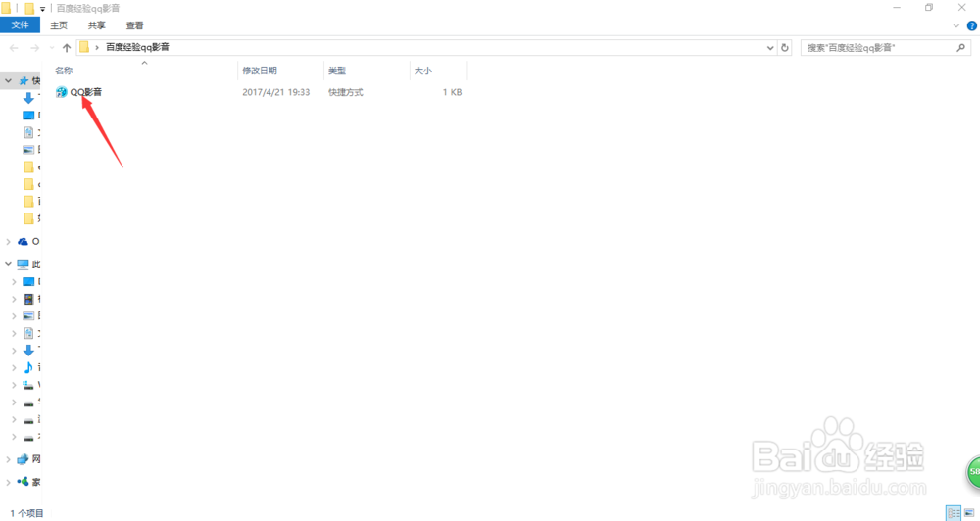The height and width of the screenshot is (521, 980).
Task: Expand Windows drive node in sidebar
Action: coord(15,385)
